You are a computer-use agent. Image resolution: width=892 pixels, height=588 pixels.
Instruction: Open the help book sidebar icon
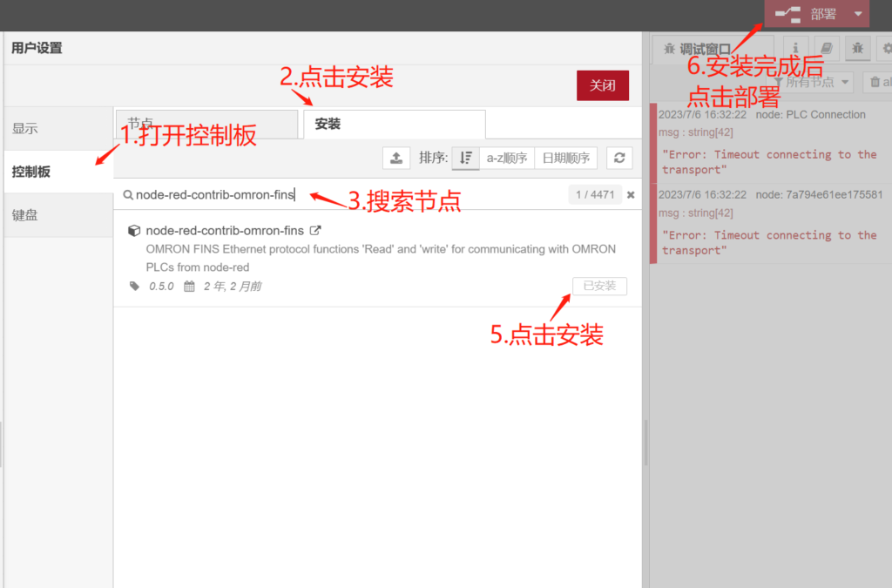(x=826, y=50)
